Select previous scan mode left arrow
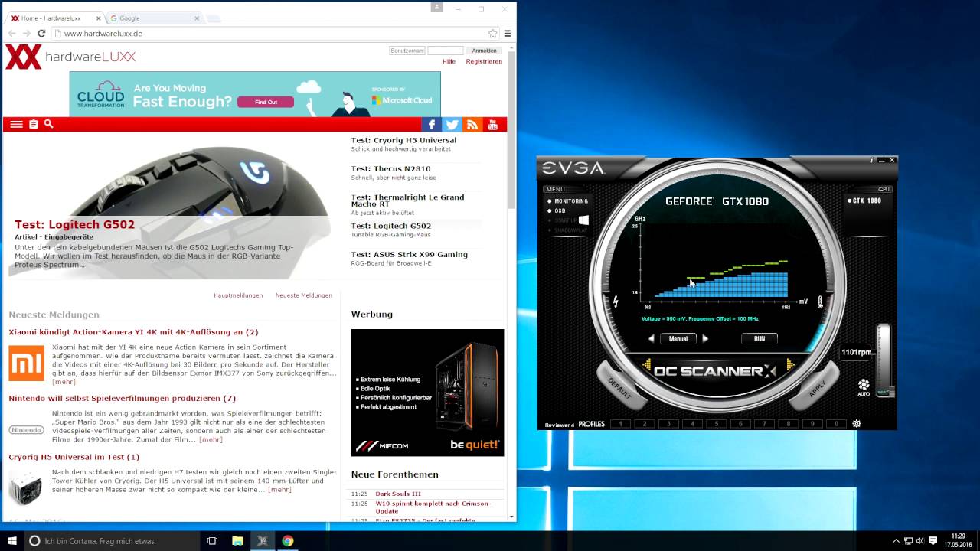The width and height of the screenshot is (980, 551). [652, 338]
